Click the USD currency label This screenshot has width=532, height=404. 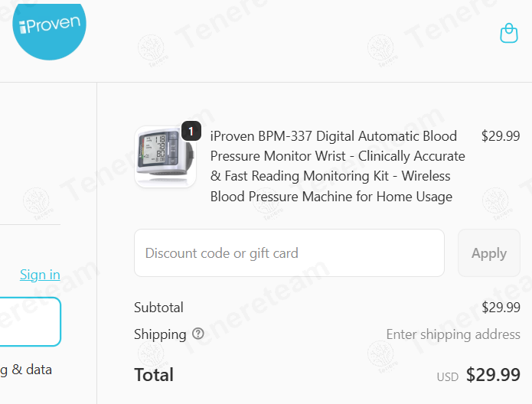coord(447,377)
